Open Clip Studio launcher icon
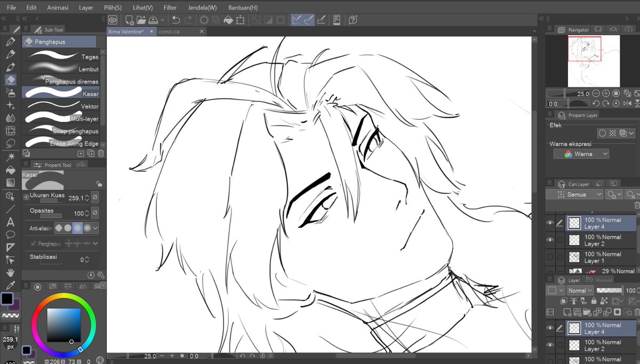 coord(113,20)
